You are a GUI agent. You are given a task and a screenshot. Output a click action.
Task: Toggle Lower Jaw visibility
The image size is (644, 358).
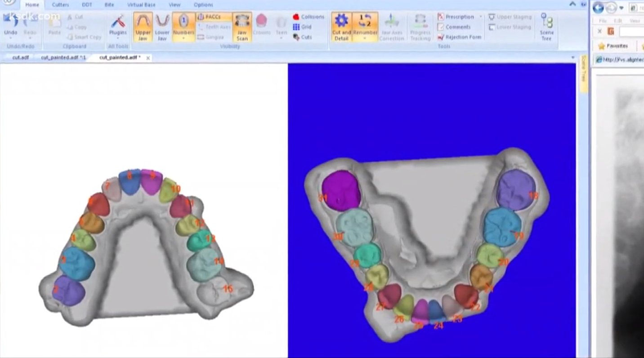pos(162,27)
